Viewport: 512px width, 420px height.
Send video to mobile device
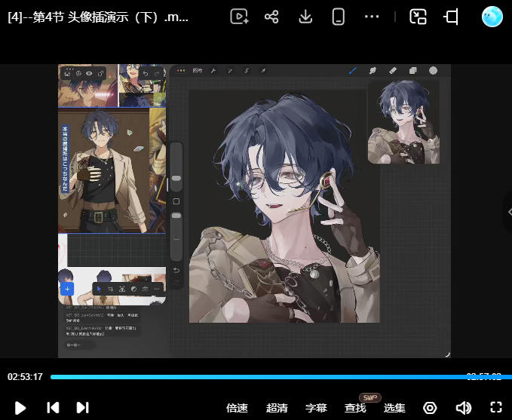(339, 17)
